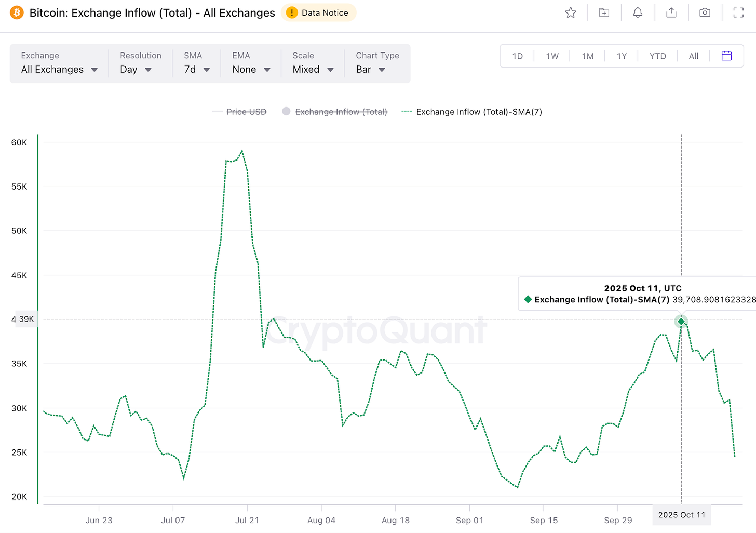Open the alert bell icon
The height and width of the screenshot is (533, 756).
pyautogui.click(x=638, y=13)
